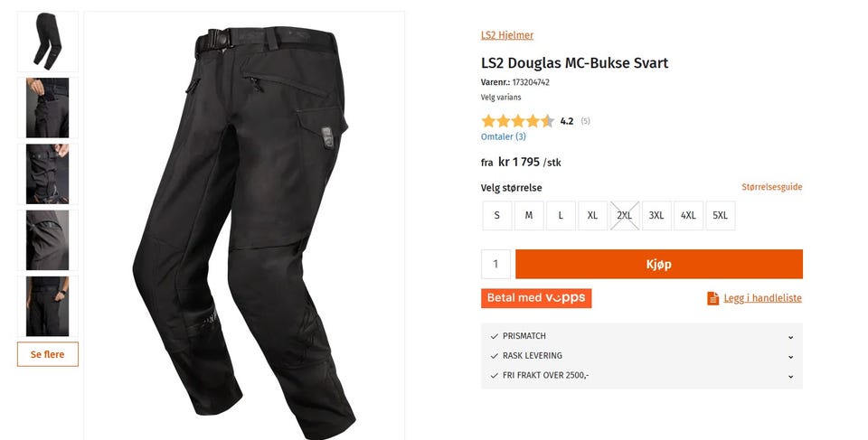Select size M
868x440 pixels.
tap(529, 215)
